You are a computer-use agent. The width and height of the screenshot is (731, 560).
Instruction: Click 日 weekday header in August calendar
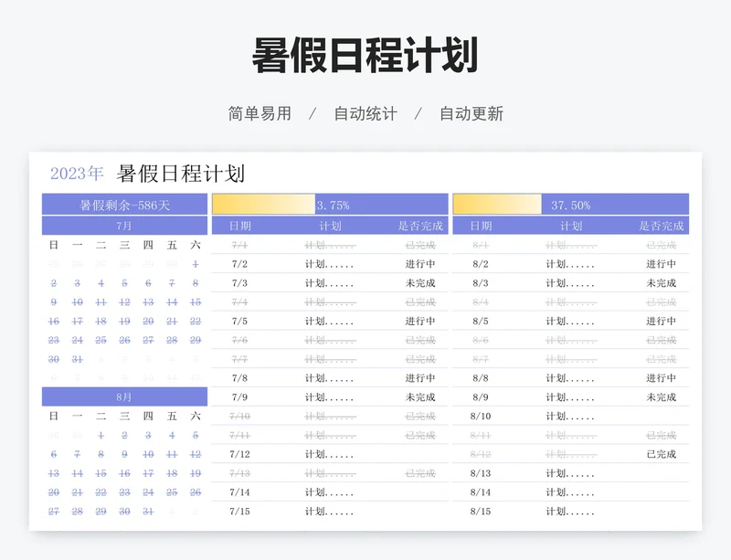54,416
